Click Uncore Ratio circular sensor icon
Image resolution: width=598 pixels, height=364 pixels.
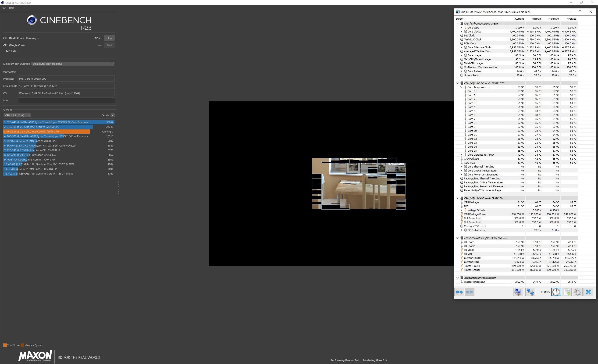click(462, 75)
